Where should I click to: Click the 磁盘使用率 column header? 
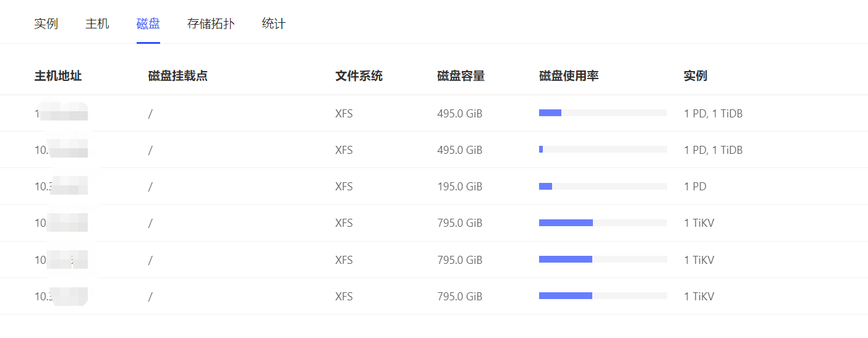(x=569, y=76)
